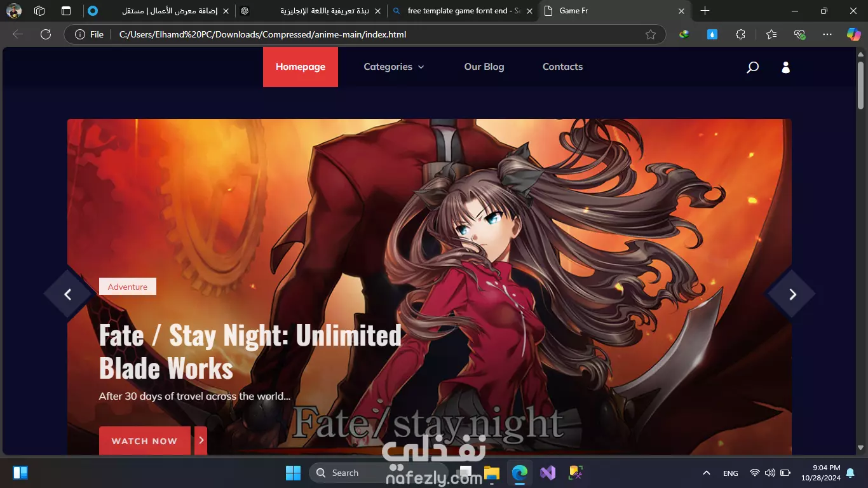Click the Adventure category label
The width and height of the screenshot is (868, 488).
click(128, 287)
